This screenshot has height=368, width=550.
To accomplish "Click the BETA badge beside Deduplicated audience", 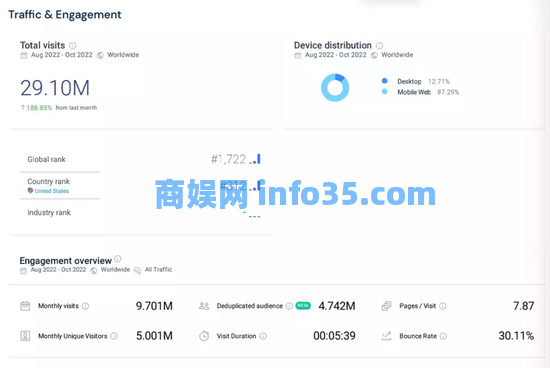I will click(303, 306).
